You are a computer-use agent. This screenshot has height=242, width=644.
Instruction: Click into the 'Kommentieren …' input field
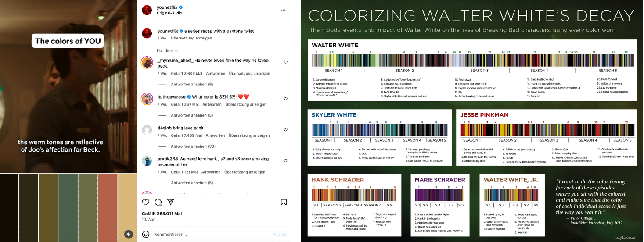point(211,235)
